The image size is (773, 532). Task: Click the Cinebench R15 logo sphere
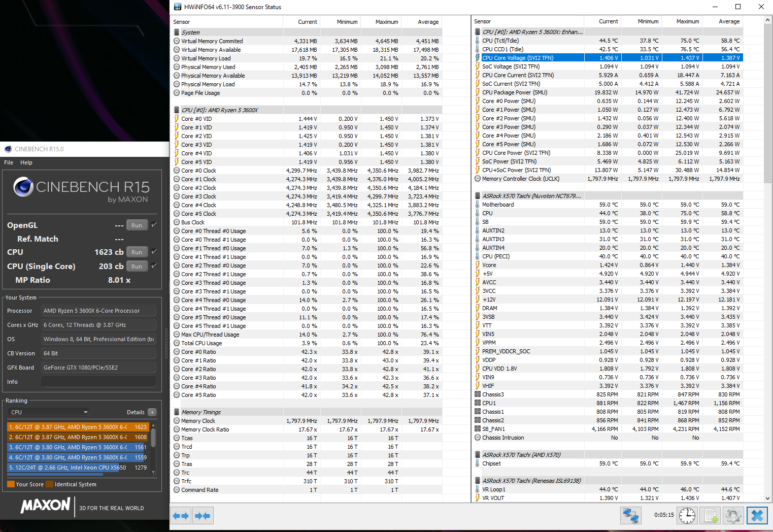(23, 187)
